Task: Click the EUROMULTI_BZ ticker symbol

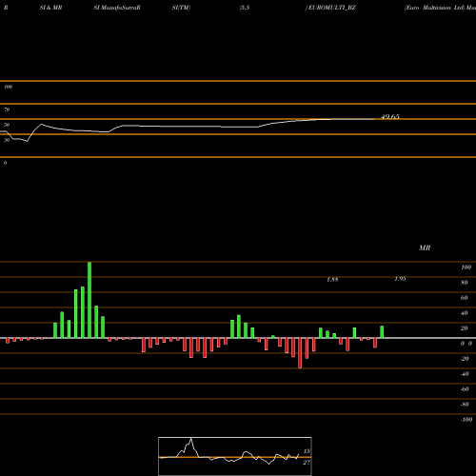Action: click(x=332, y=8)
